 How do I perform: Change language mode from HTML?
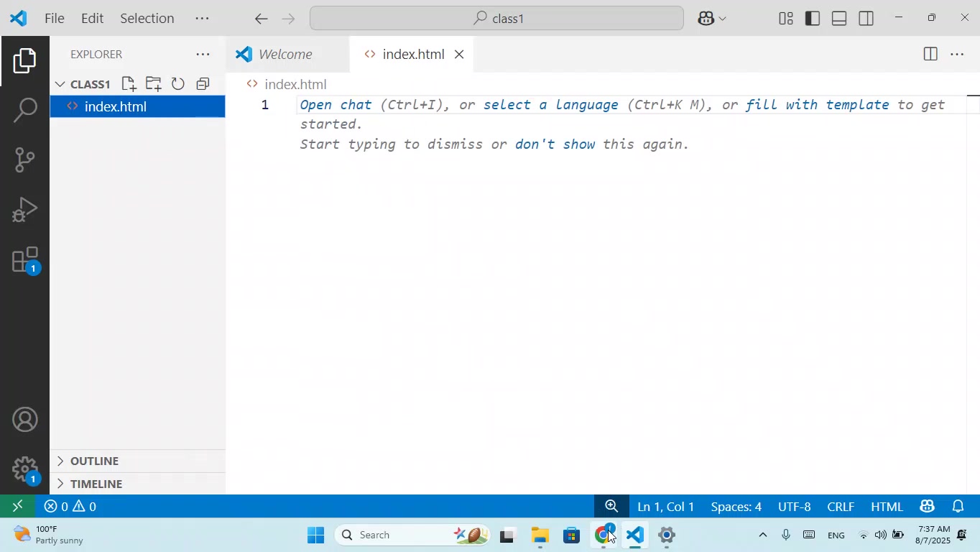click(x=887, y=507)
